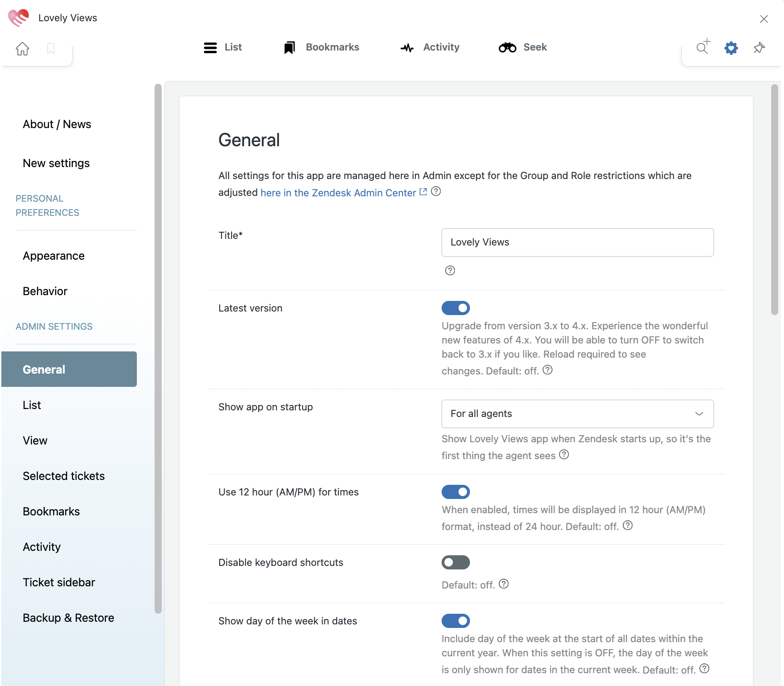The image size is (784, 686).
Task: Click the pin icon in top right
Action: pyautogui.click(x=759, y=48)
